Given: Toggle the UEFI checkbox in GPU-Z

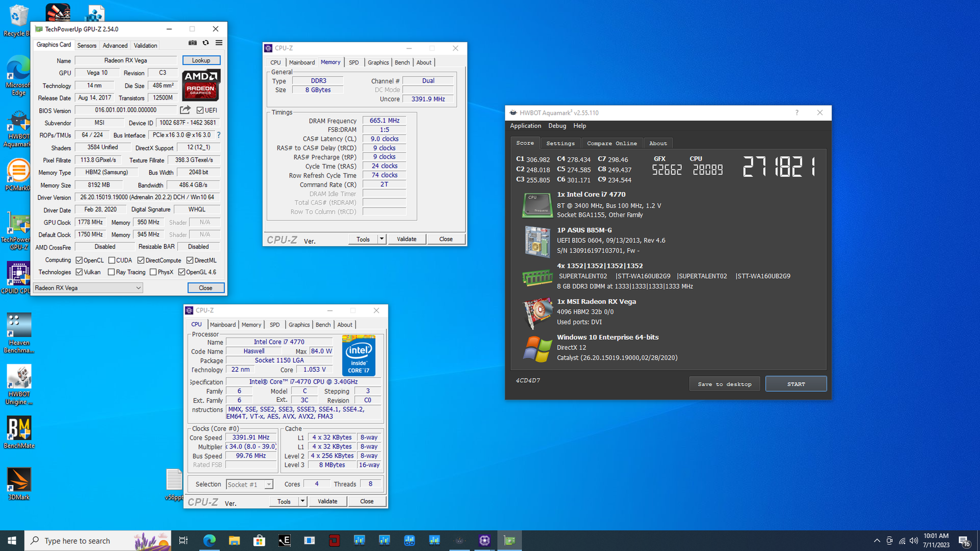Looking at the screenshot, I should tap(200, 110).
